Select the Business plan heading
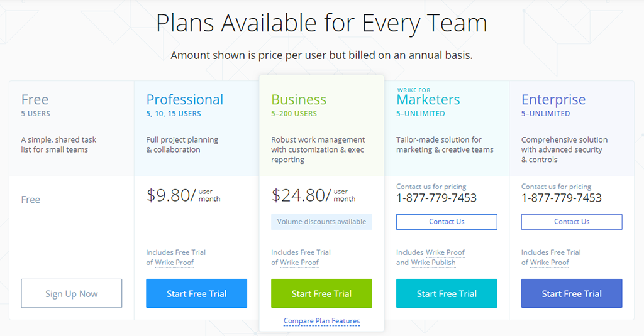This screenshot has width=644, height=336. tap(299, 100)
